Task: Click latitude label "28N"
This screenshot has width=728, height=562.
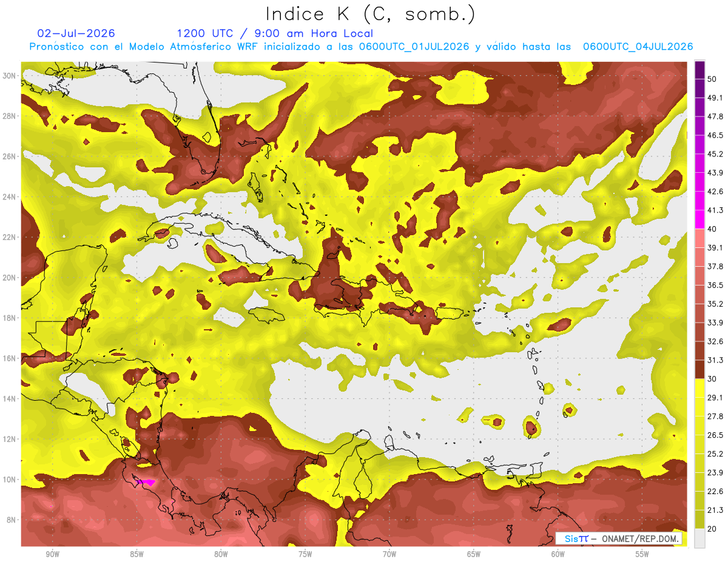Action: pyautogui.click(x=8, y=116)
